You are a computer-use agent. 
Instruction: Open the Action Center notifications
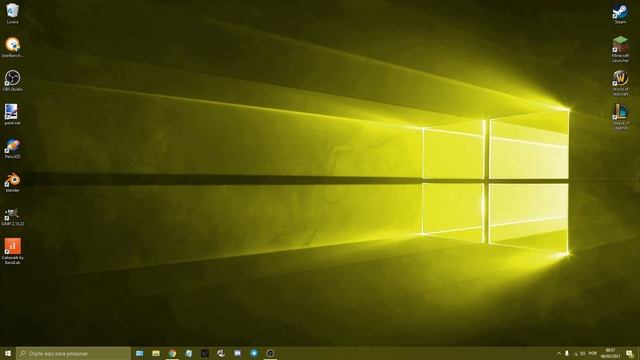coord(629,353)
